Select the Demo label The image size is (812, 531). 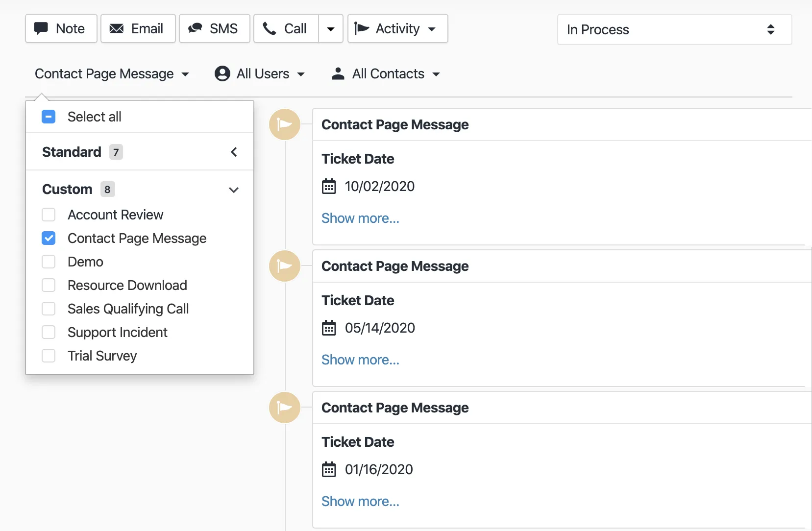pyautogui.click(x=86, y=262)
